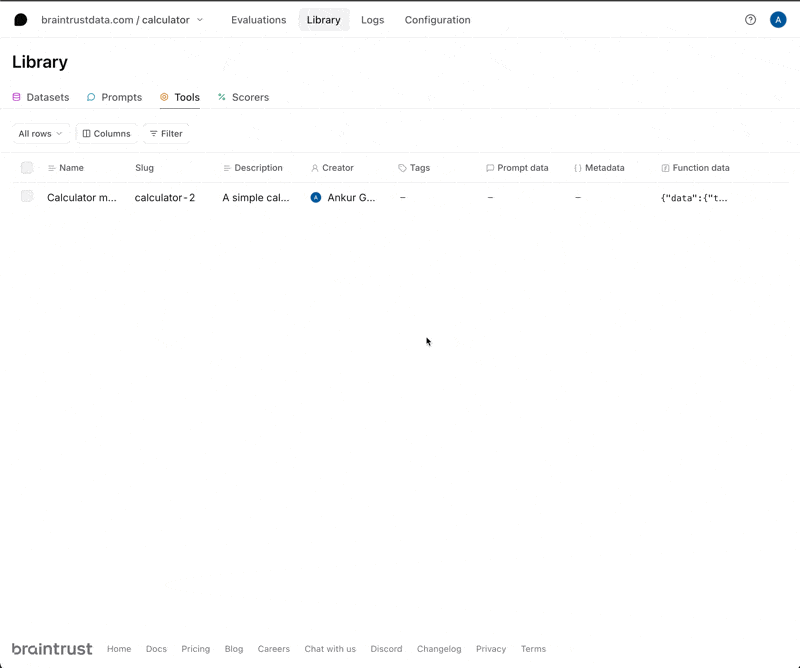Click the Metadata braces icon
The width and height of the screenshot is (800, 668).
coord(578,168)
